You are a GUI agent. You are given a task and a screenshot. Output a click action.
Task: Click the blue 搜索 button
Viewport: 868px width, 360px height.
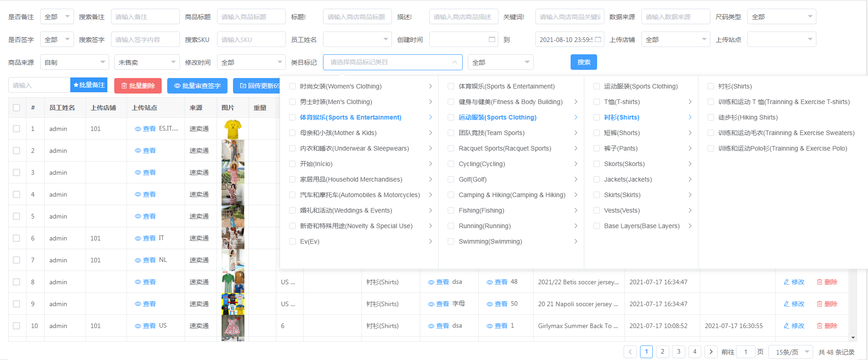click(x=583, y=62)
